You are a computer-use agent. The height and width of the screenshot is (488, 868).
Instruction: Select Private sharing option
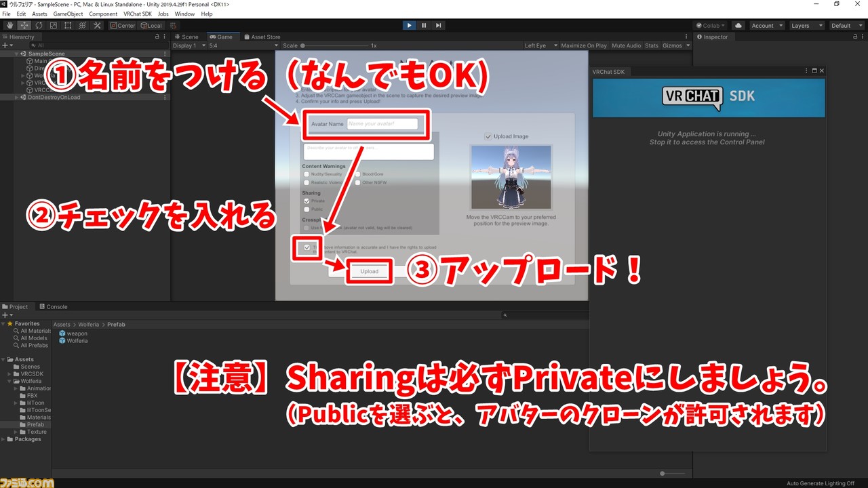point(307,201)
